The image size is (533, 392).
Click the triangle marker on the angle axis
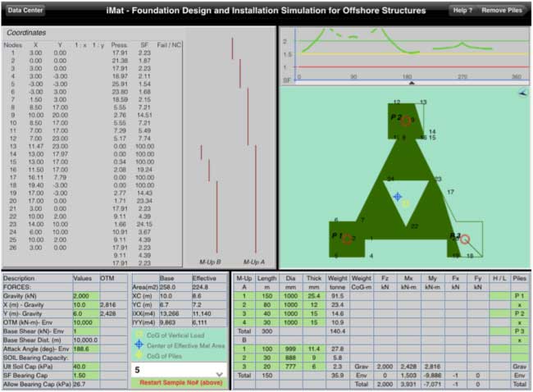click(411, 84)
